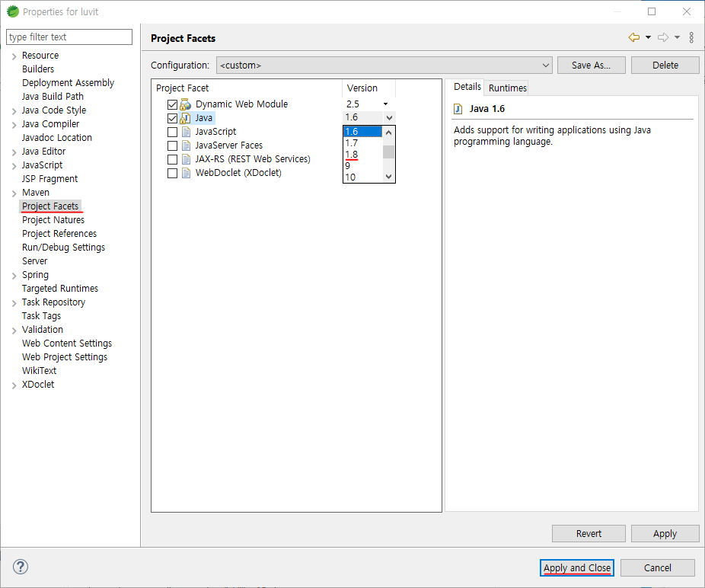Expand the Maven tree node
The image size is (705, 588).
tap(14, 193)
